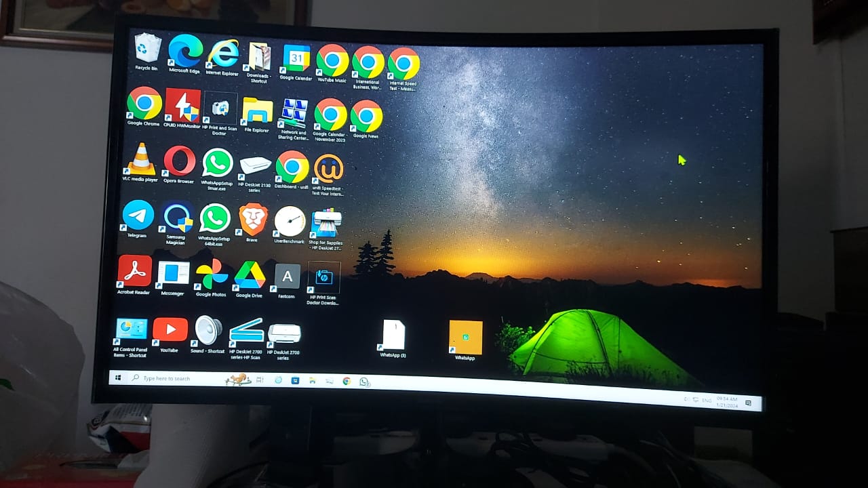868x488 pixels.
Task: Select the HP Print and Scan Doctor icon
Action: click(x=220, y=113)
